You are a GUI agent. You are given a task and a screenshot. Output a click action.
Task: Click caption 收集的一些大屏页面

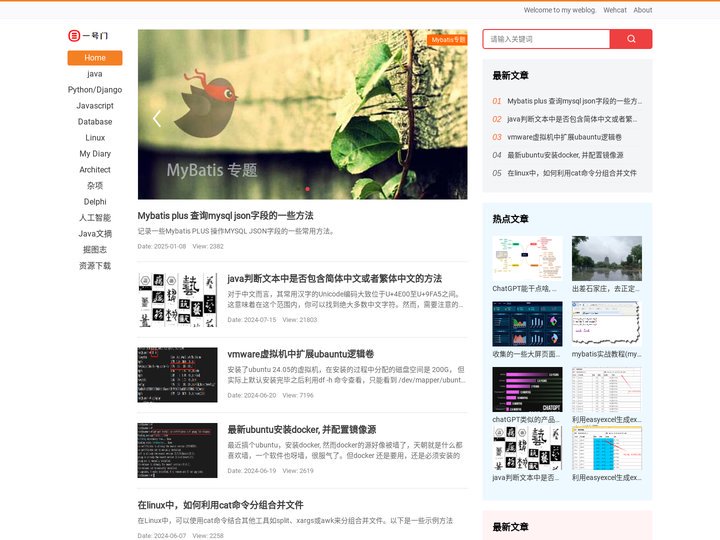pyautogui.click(x=526, y=354)
